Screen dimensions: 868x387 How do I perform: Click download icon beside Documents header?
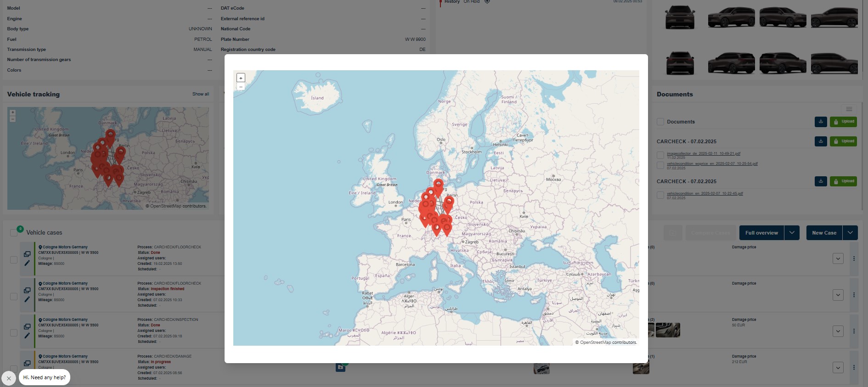820,122
